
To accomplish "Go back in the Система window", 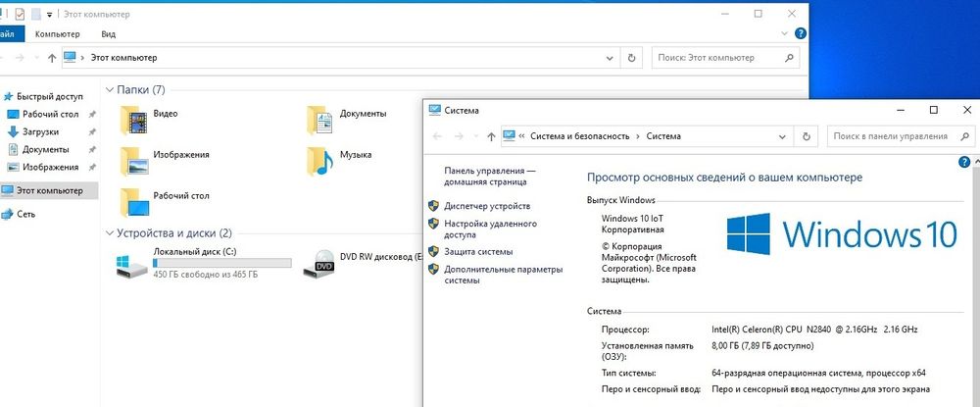I will [437, 136].
